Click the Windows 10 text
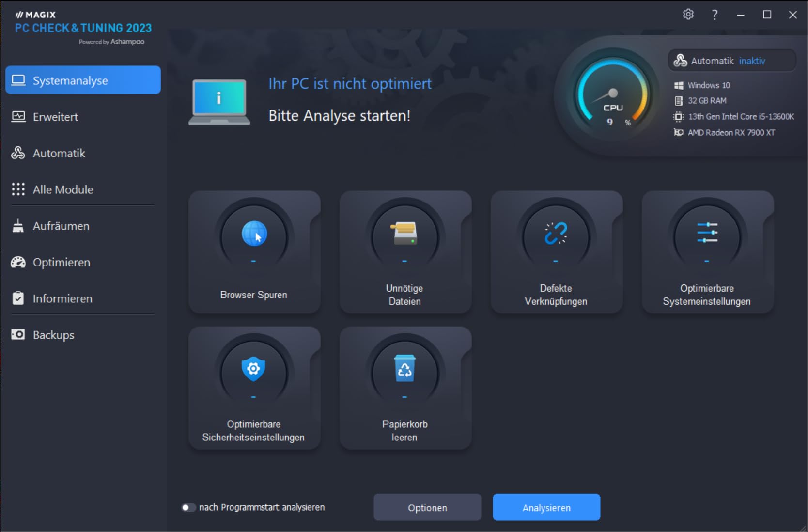Image resolution: width=808 pixels, height=532 pixels. [x=709, y=85]
